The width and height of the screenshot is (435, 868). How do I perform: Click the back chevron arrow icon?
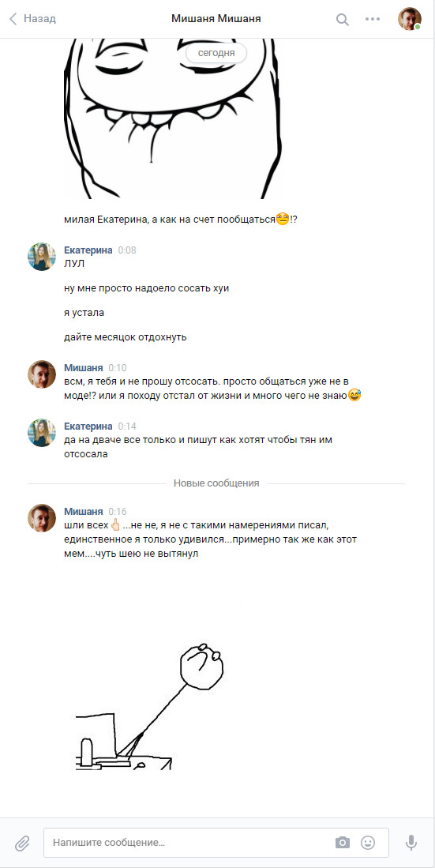pyautogui.click(x=13, y=19)
